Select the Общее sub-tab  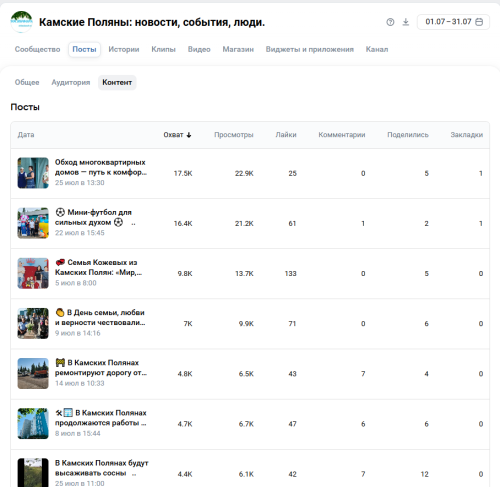point(27,82)
